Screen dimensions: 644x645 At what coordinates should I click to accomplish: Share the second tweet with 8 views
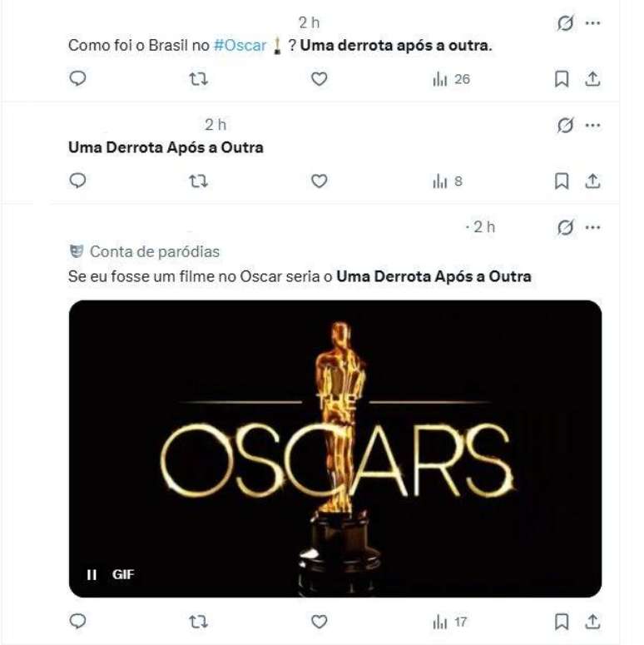592,181
